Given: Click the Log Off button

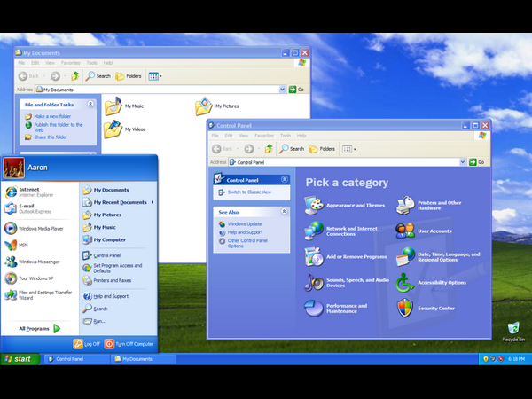Looking at the screenshot, I should (x=87, y=344).
